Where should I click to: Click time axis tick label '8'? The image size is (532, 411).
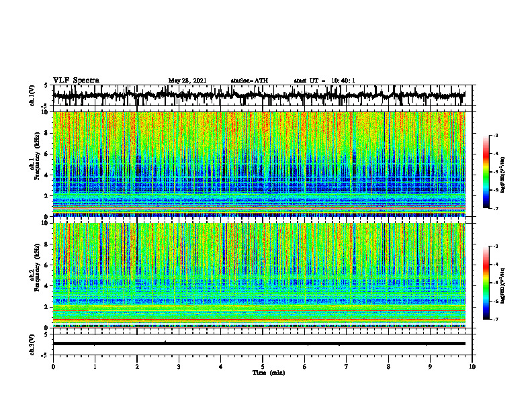(x=388, y=367)
